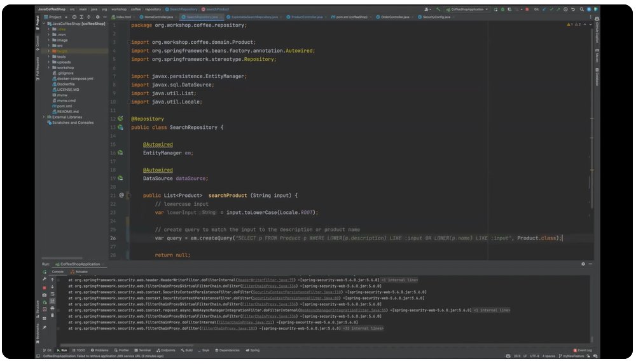Collapse the JavaCoffeeShop root node

coord(44,24)
